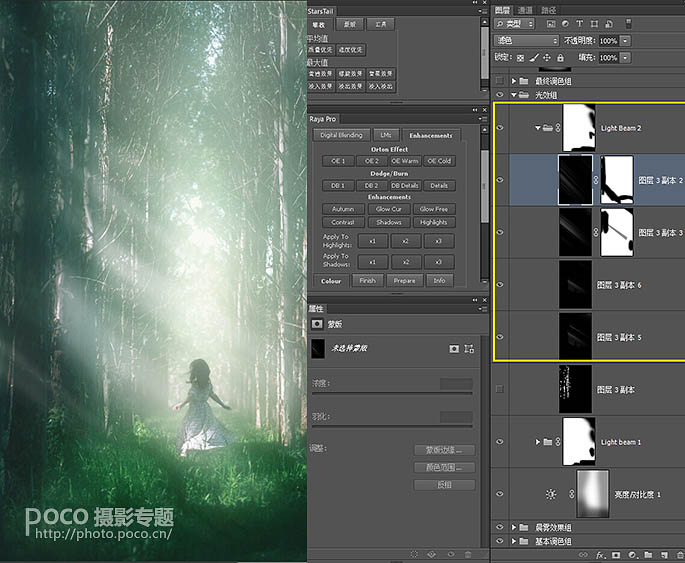The width and height of the screenshot is (685, 563).
Task: Click the 蒙版边缘 (Mask Edge) button
Action: (x=444, y=450)
